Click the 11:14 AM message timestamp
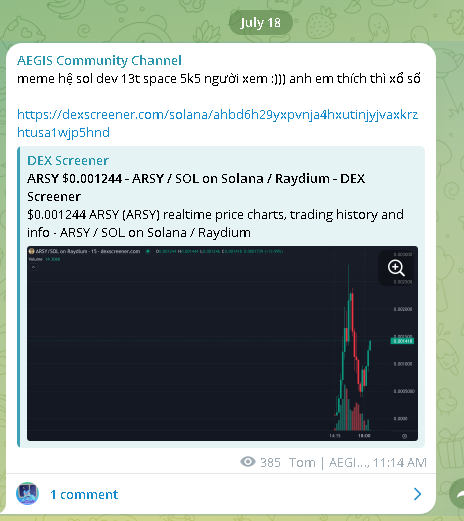This screenshot has height=521, width=464. [400, 463]
